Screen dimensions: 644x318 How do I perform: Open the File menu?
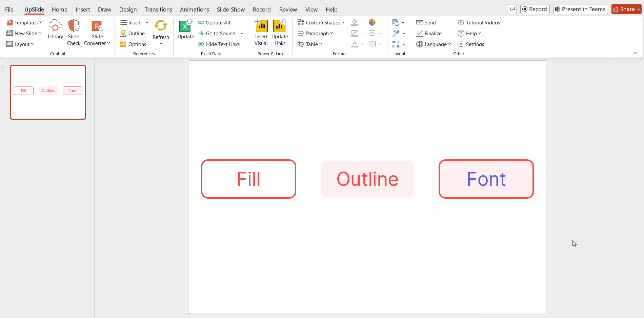click(x=9, y=9)
